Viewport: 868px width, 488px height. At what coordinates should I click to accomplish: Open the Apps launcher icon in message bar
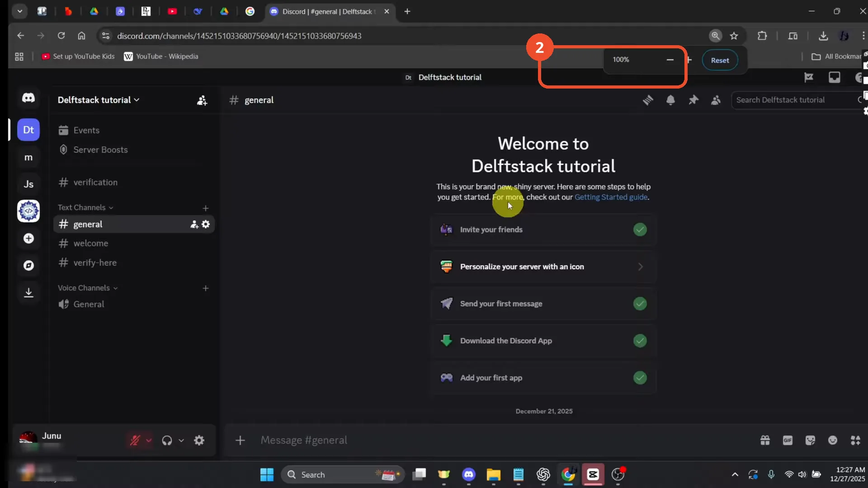(x=855, y=440)
